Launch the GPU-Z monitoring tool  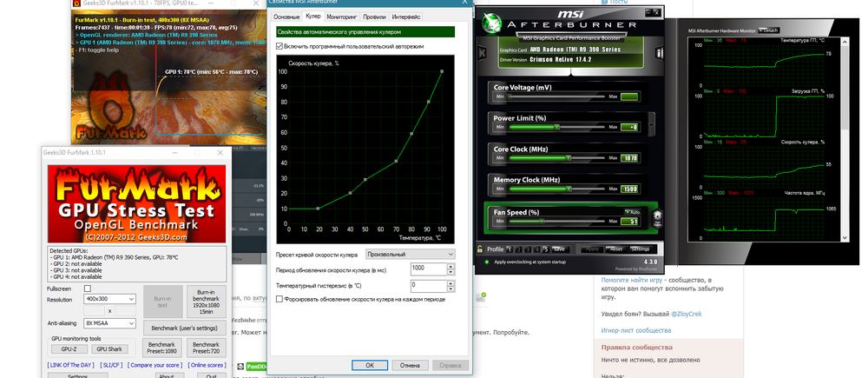pos(68,348)
